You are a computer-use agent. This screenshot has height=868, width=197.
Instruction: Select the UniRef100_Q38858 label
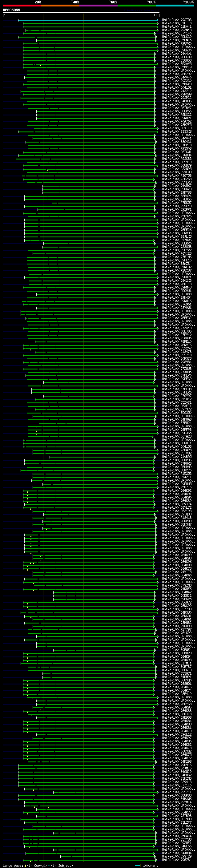tap(177, 60)
